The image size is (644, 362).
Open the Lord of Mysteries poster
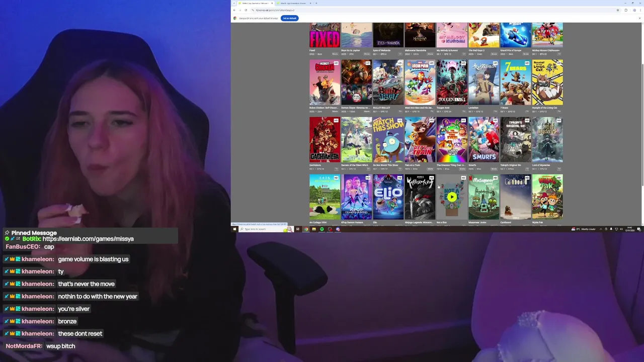(547, 140)
